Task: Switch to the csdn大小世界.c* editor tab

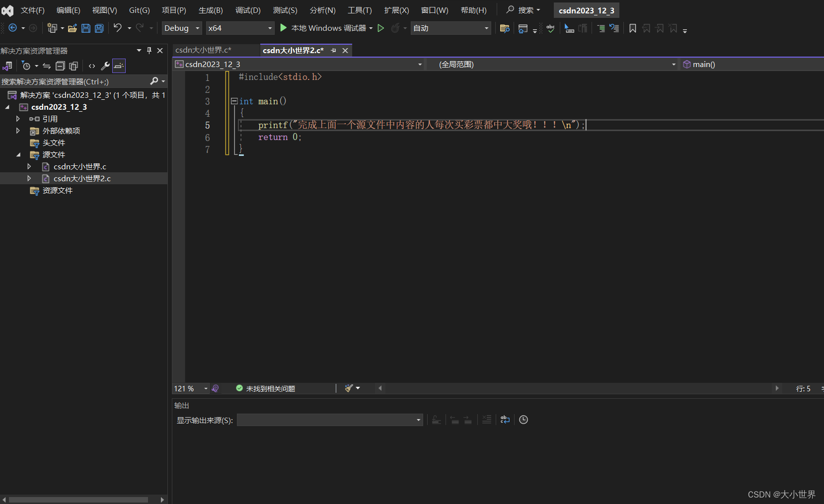Action: [x=203, y=50]
